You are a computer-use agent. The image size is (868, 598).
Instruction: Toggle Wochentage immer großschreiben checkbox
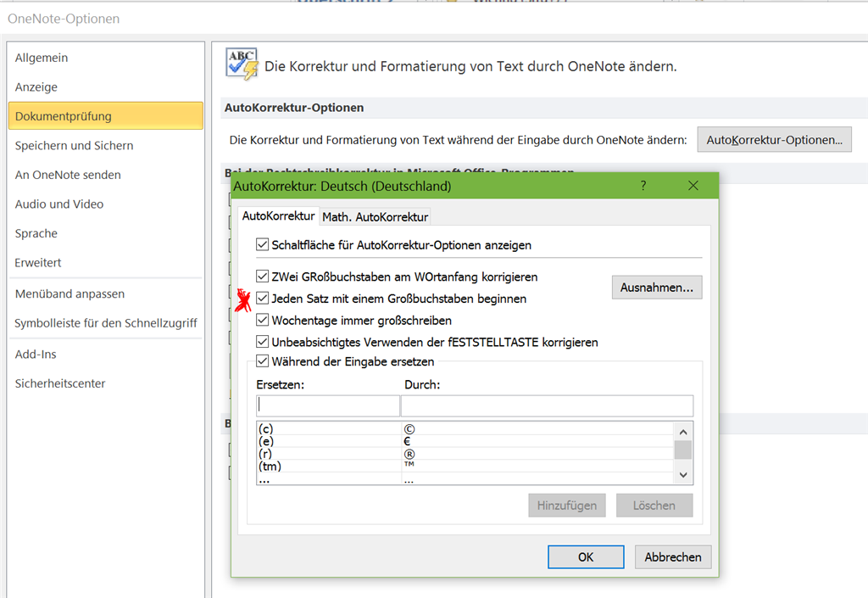pyautogui.click(x=263, y=320)
